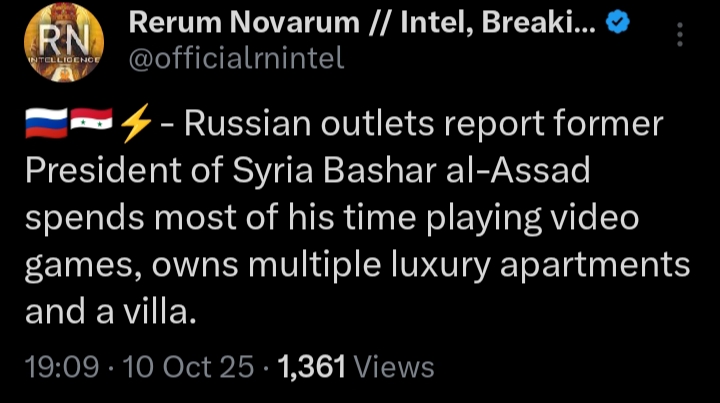
Task: Click the Russian flag emoji
Action: point(46,124)
